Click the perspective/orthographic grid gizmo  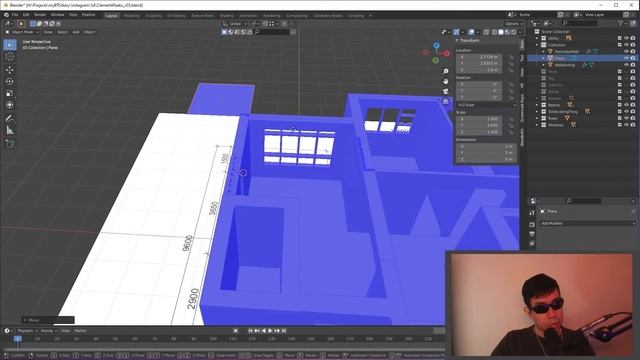click(446, 101)
